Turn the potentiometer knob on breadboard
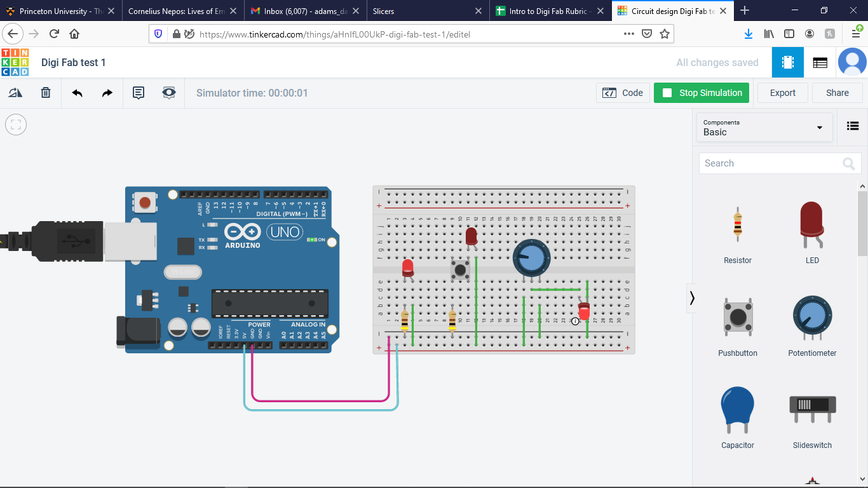Image resolution: width=868 pixels, height=488 pixels. click(531, 257)
